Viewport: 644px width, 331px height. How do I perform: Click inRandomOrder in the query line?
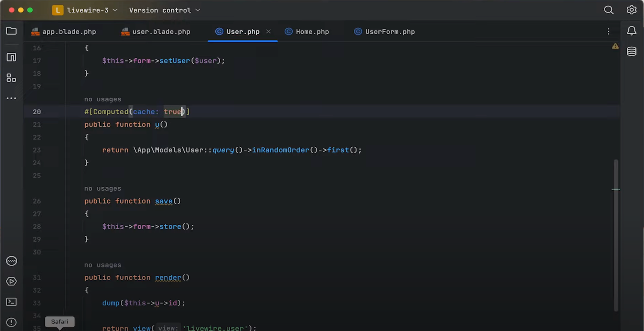281,150
